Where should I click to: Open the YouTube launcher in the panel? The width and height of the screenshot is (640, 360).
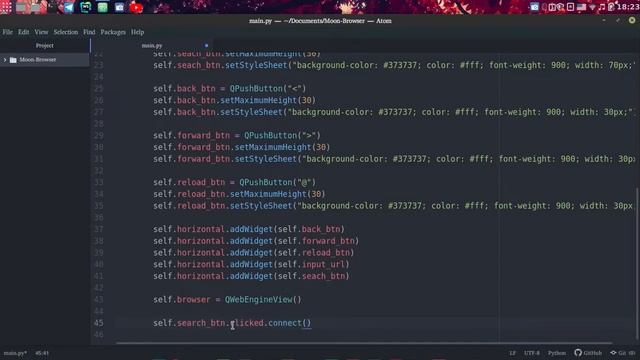(x=136, y=7)
